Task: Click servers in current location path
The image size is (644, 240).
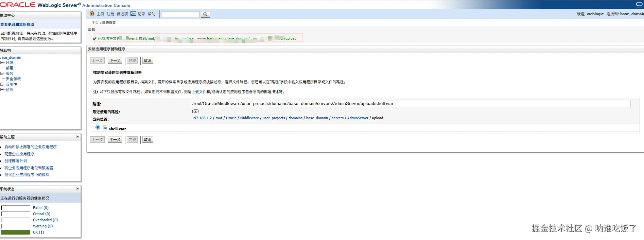Action: click(338, 118)
